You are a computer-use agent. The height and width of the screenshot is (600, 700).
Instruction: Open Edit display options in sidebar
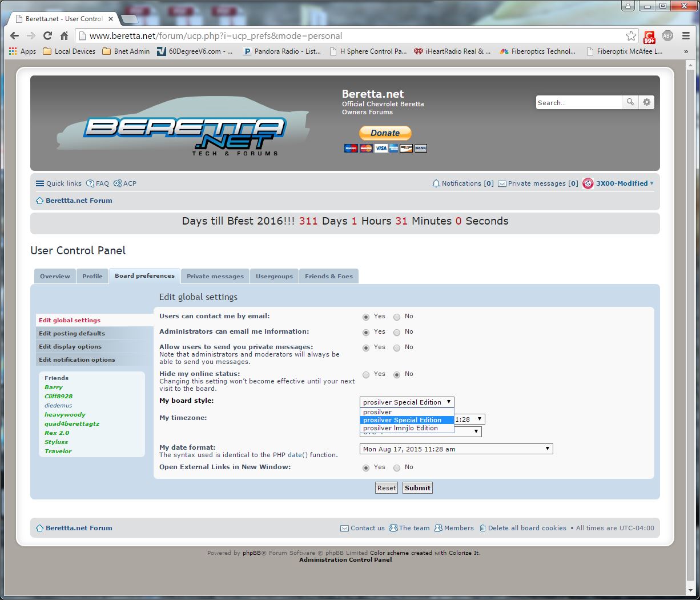point(70,346)
